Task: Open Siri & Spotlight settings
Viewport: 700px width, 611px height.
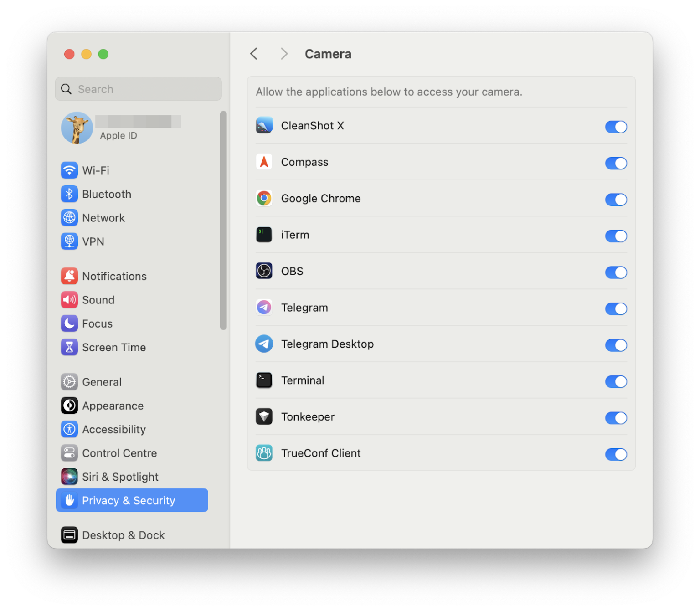Action: [120, 477]
